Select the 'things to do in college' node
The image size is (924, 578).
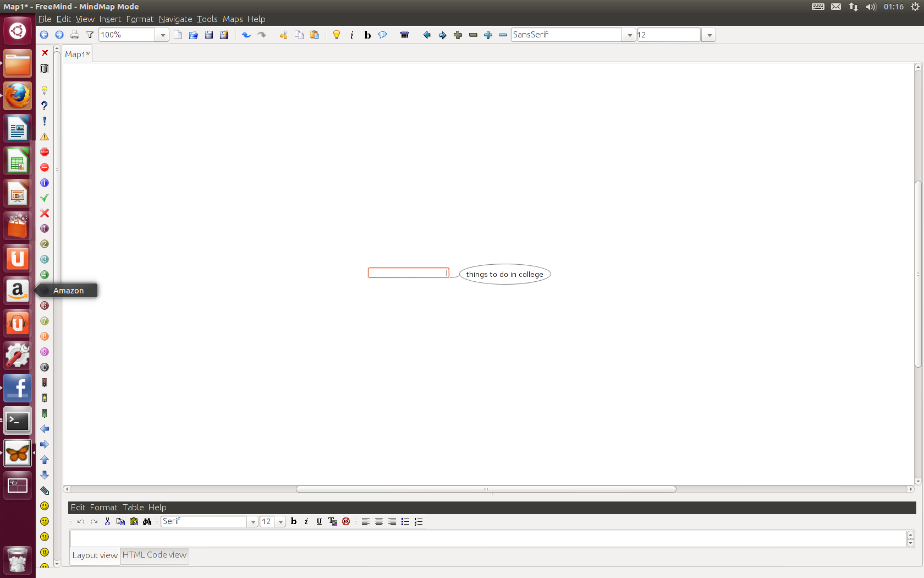tap(504, 274)
